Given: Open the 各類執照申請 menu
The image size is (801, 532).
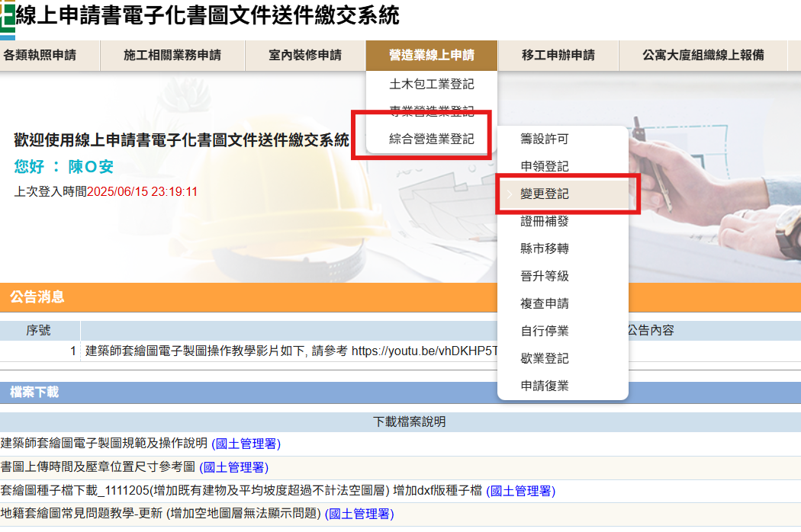Looking at the screenshot, I should (40, 55).
